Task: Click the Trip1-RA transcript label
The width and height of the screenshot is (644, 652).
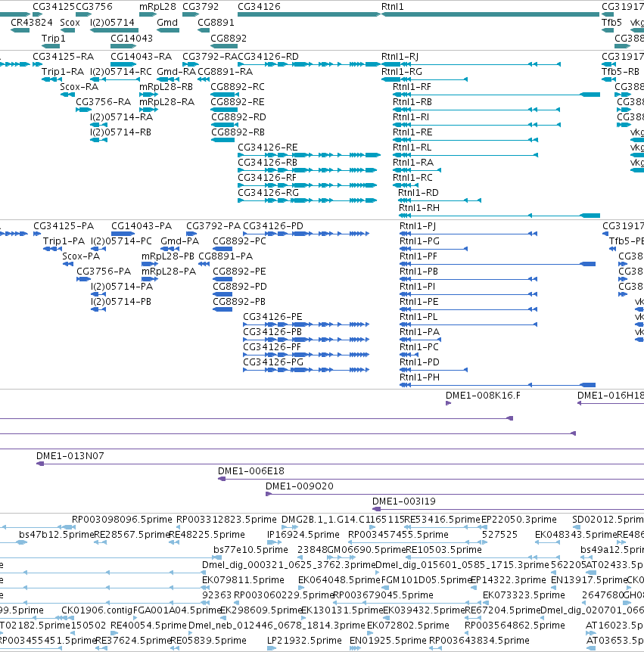Action: (62, 72)
